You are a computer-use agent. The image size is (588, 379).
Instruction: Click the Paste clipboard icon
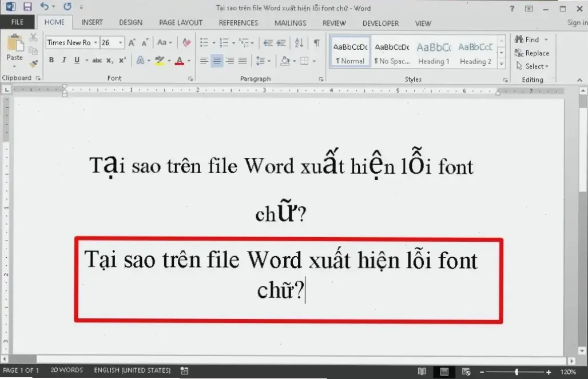15,43
